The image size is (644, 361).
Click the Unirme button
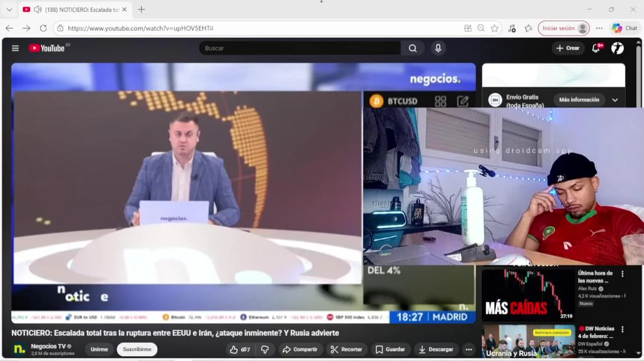coord(99,349)
